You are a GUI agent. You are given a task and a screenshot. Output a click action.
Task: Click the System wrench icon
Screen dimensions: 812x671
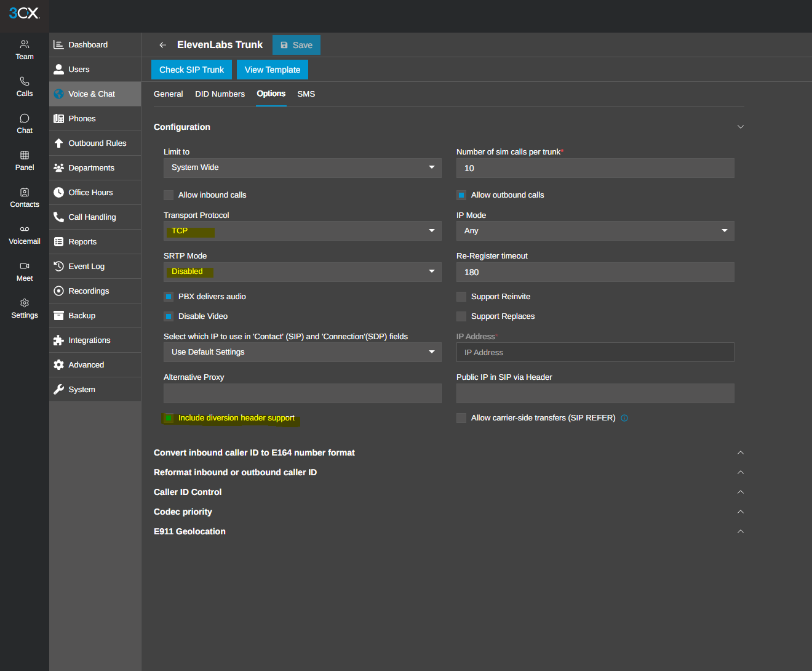click(59, 390)
